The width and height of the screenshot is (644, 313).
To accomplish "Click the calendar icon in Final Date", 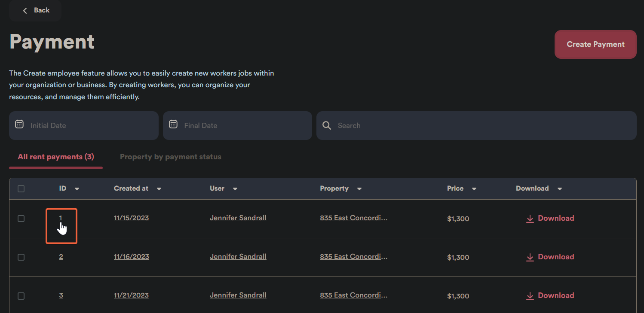I will click(173, 125).
